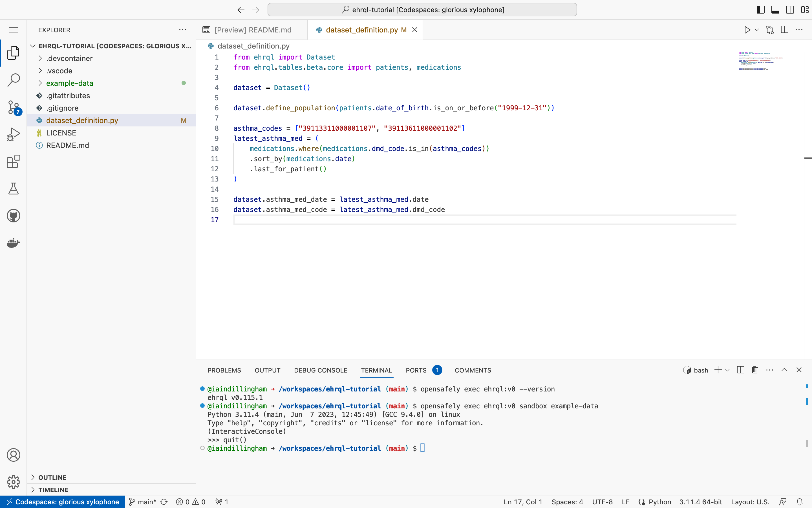The width and height of the screenshot is (812, 508).
Task: Switch to the Output panel tab
Action: [267, 370]
